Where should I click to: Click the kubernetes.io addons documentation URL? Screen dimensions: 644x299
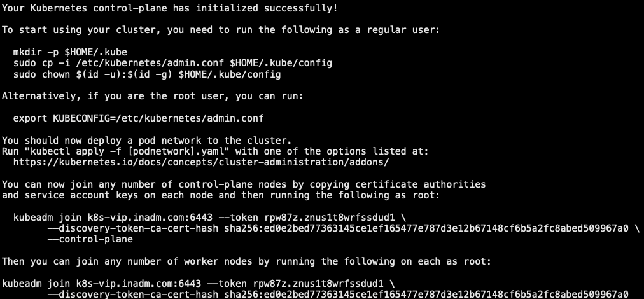click(201, 162)
